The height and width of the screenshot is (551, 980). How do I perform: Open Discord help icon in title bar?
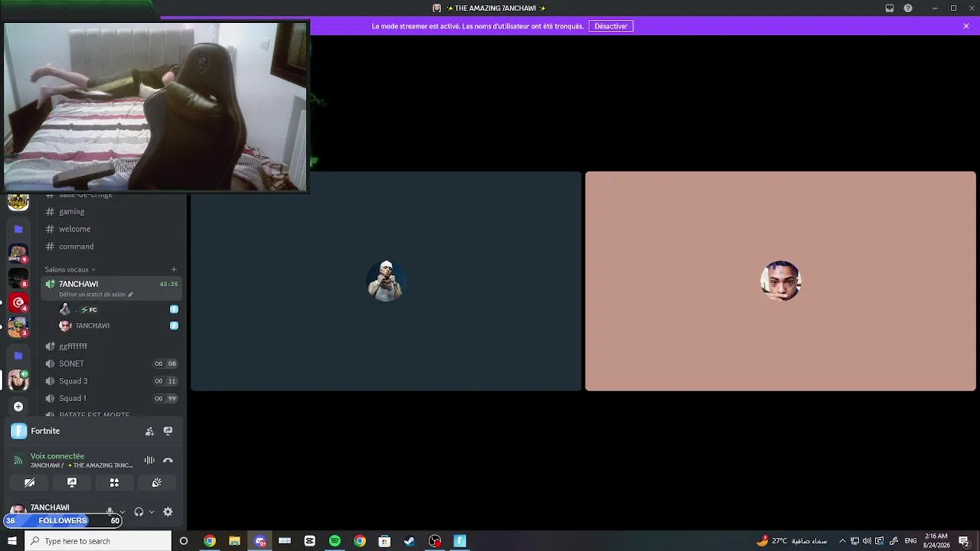pyautogui.click(x=908, y=8)
